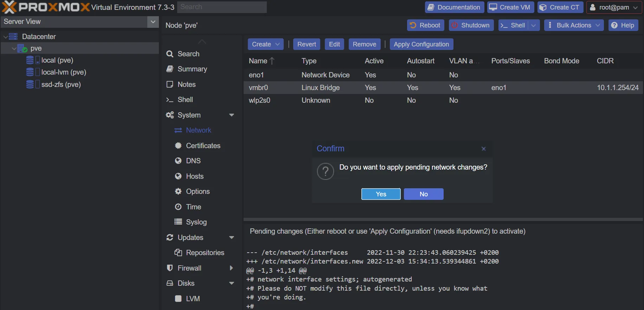Click the Options gear icon
Image resolution: width=644 pixels, height=310 pixels.
(178, 191)
